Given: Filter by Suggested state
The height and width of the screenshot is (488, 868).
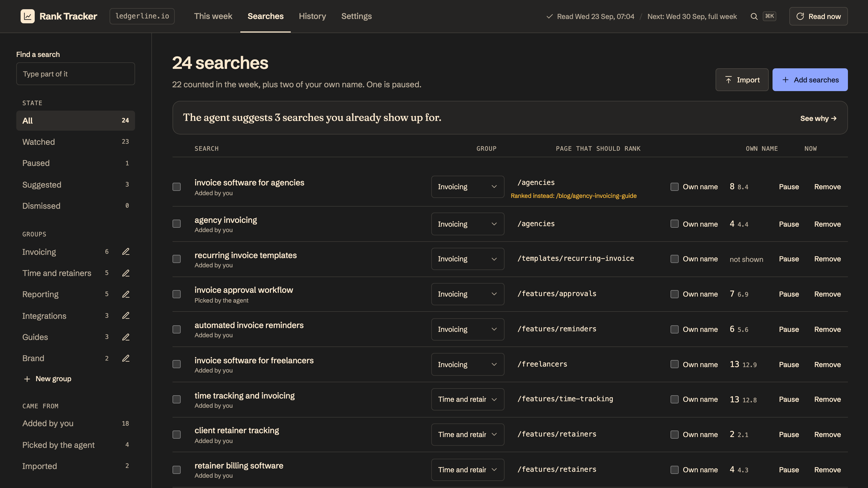Looking at the screenshot, I should tap(75, 185).
